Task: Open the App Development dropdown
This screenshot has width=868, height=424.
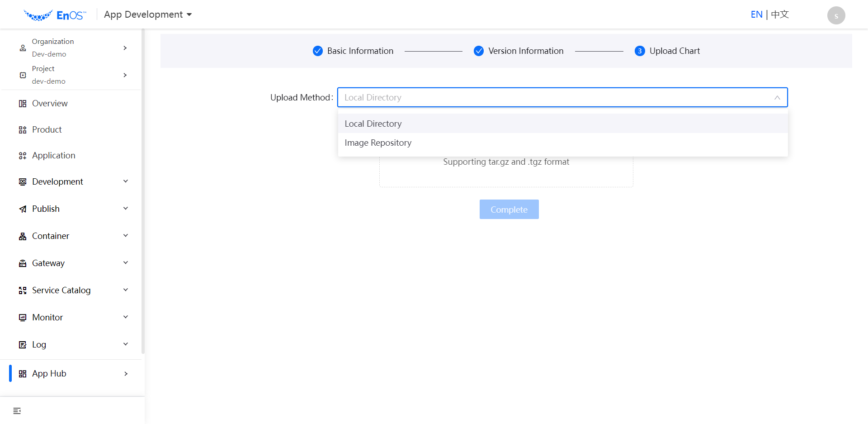Action: tap(148, 14)
